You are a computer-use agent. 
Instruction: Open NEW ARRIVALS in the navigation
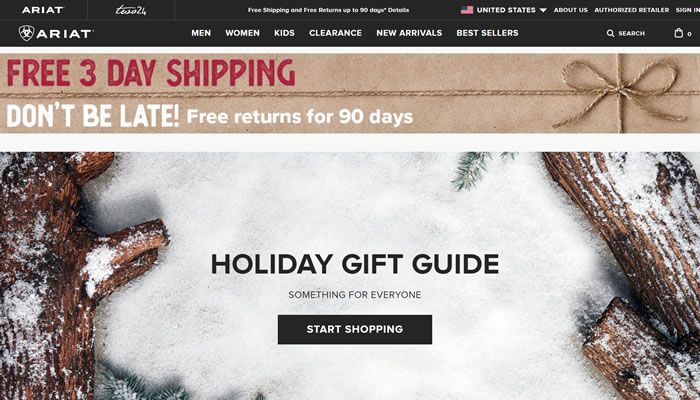point(409,33)
